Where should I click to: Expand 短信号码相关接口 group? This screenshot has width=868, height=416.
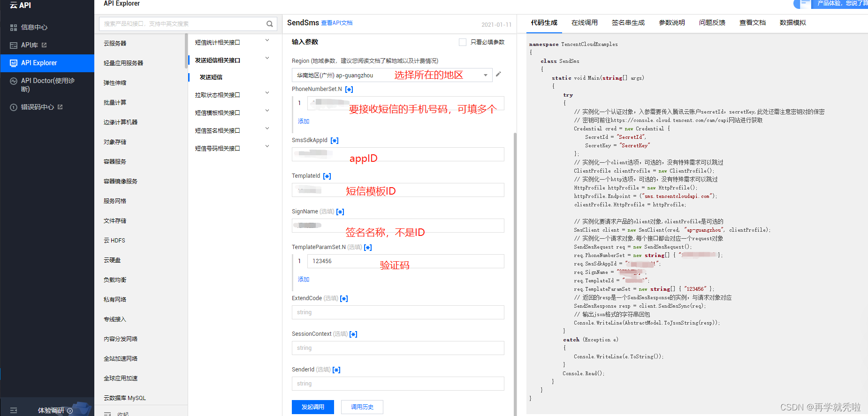coord(267,146)
